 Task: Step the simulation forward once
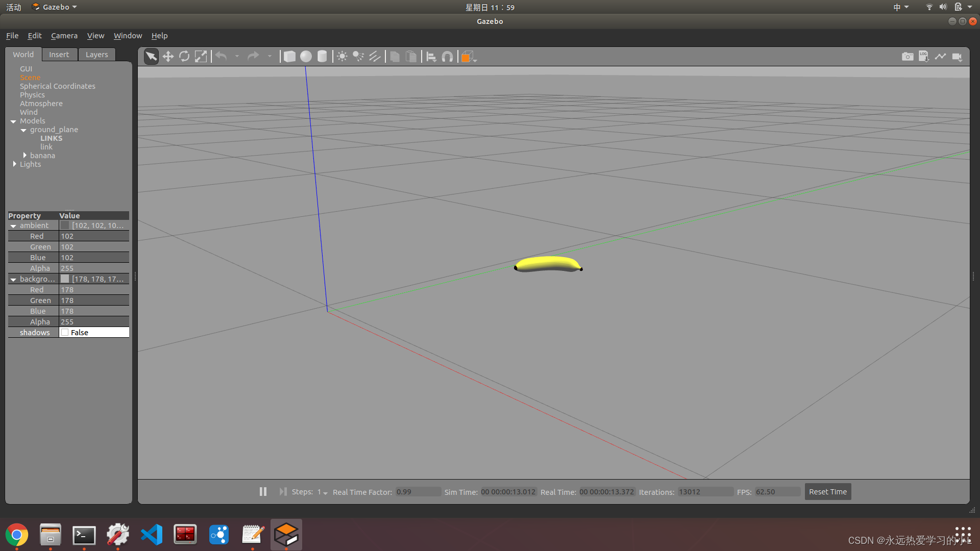click(283, 492)
